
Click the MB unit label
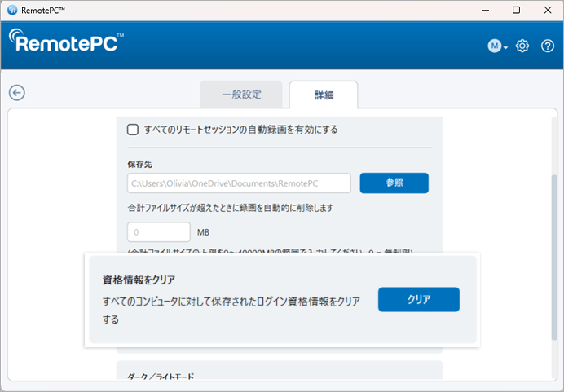coord(203,232)
